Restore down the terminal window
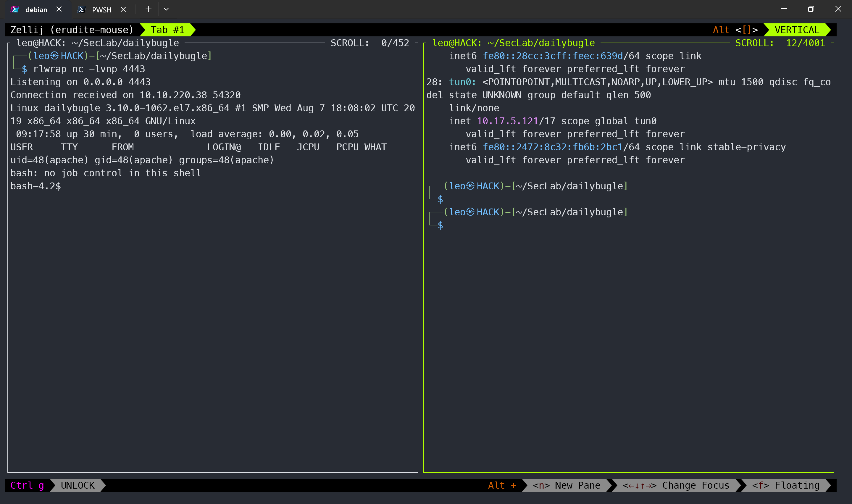Viewport: 852px width, 504px height. (811, 9)
